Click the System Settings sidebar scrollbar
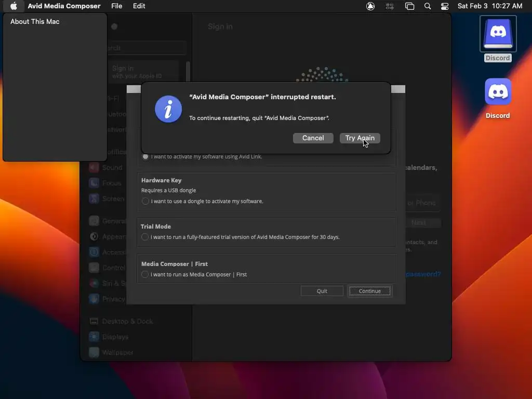 pos(188,72)
